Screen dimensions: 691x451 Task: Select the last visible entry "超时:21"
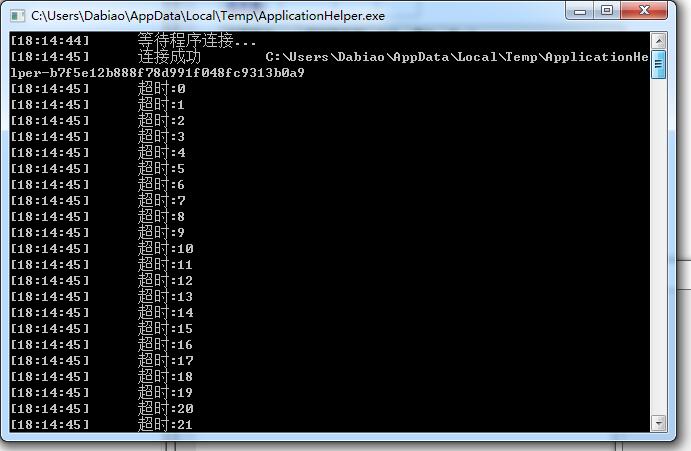pos(165,425)
